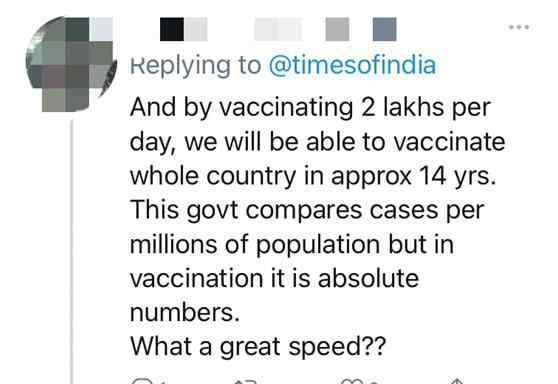Click the blurred timestamp at header's end

(x=385, y=29)
